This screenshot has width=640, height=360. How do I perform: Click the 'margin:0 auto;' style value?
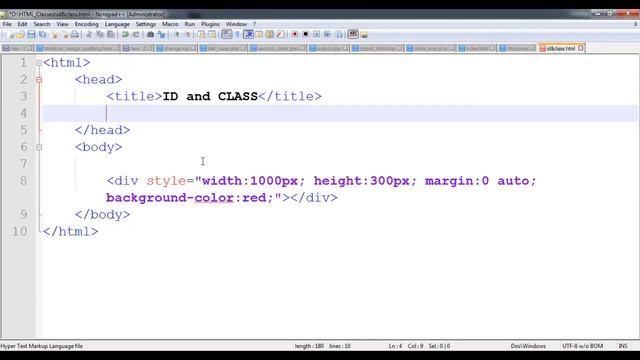point(480,181)
